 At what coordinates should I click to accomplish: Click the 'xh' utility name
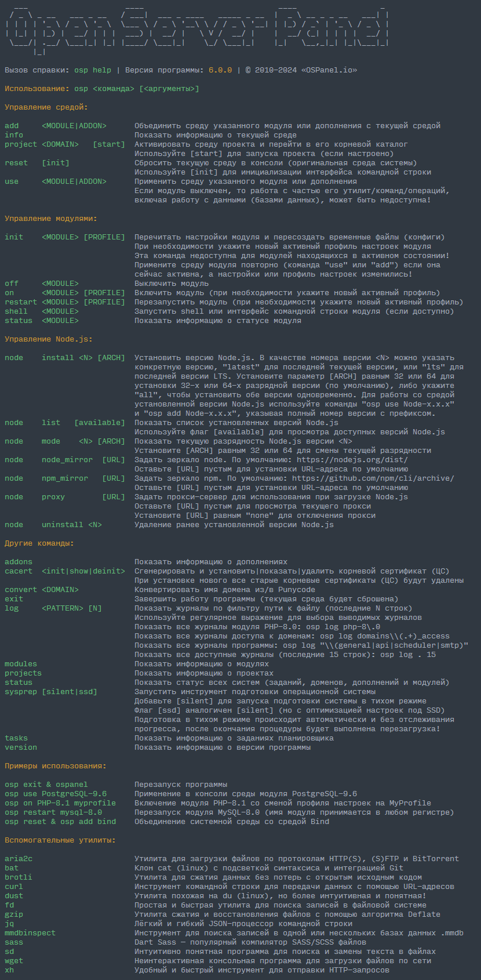coord(9,970)
